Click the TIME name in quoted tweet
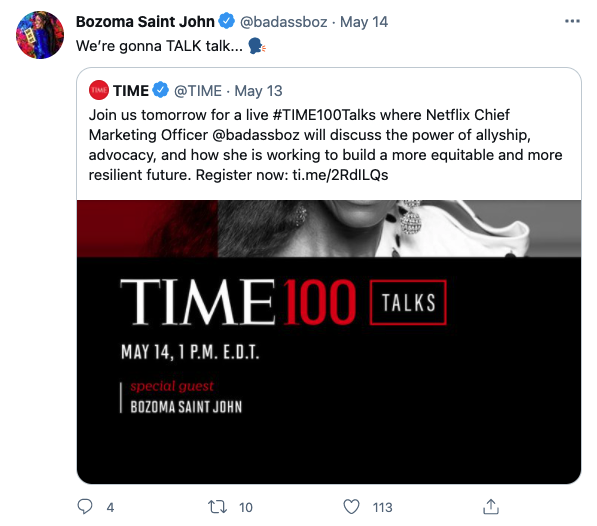The height and width of the screenshot is (526, 597). (131, 91)
